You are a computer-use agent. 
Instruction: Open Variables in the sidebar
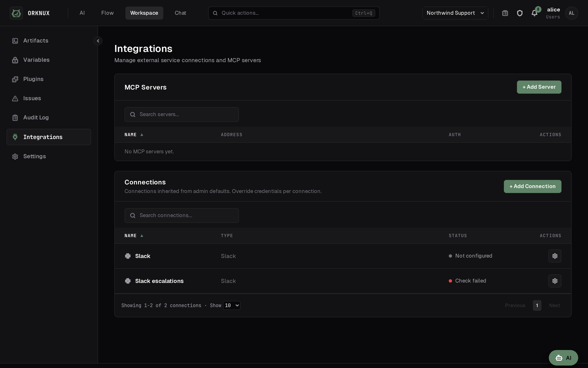[49, 60]
